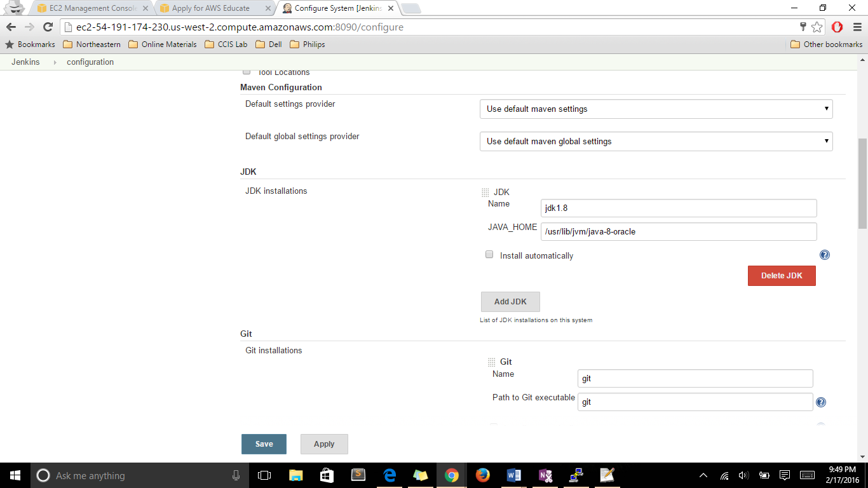Screen dimensions: 868x488
Task: Switch to Apply for AWS Educate tab
Action: [210, 8]
